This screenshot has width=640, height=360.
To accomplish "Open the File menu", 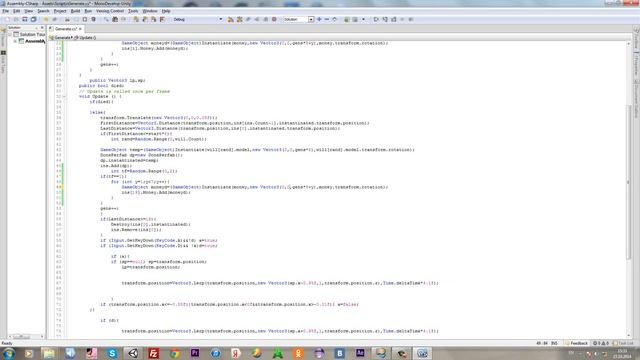I will click(x=5, y=11).
